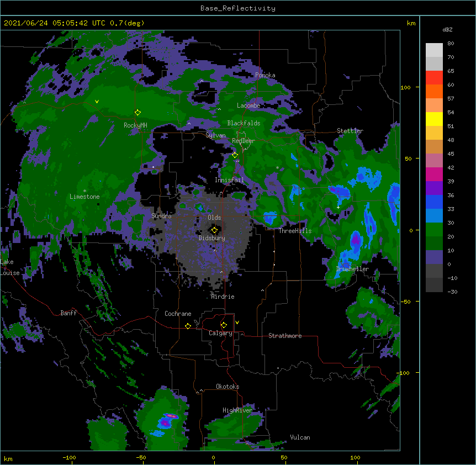476x465 pixels.
Task: Select the bright green 20-30 dBZ swatch
Action: [434, 230]
